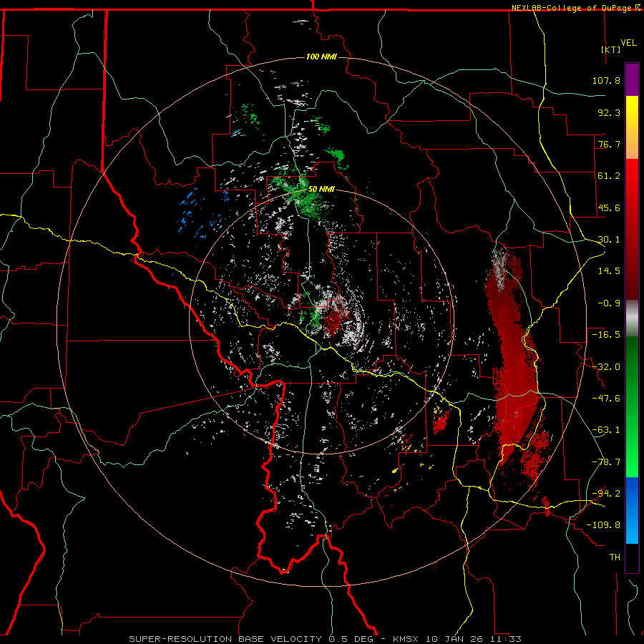The image size is (644, 644).
Task: Select the -63.1 scale value
Action: [x=606, y=430]
